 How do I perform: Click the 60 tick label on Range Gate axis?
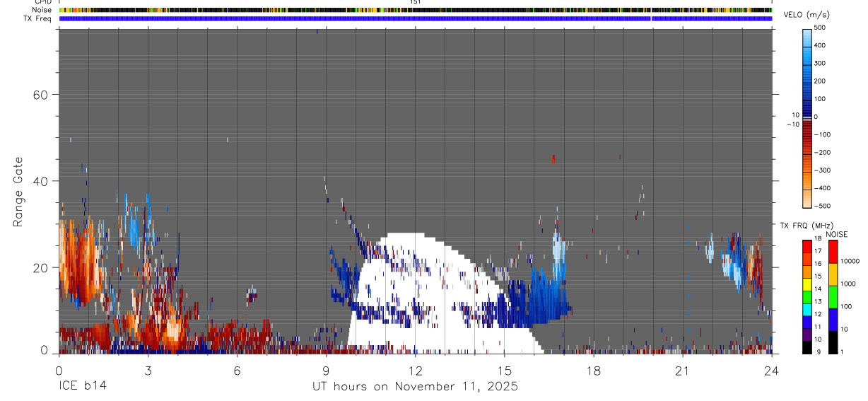[40, 95]
